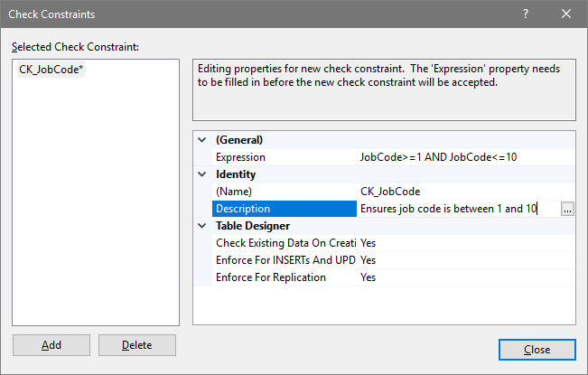Click the Table Designer category header
The width and height of the screenshot is (588, 375).
click(253, 226)
